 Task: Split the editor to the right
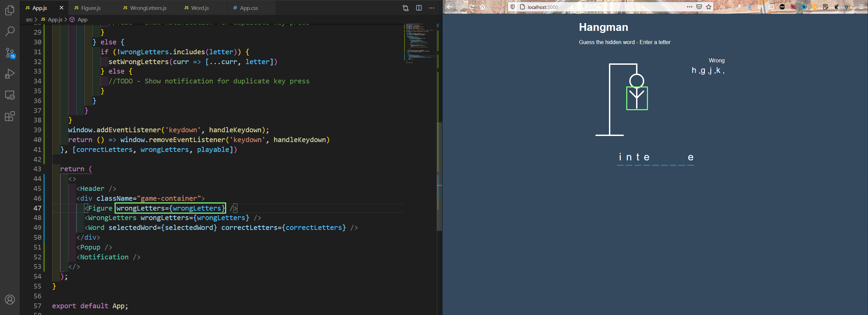pos(419,8)
